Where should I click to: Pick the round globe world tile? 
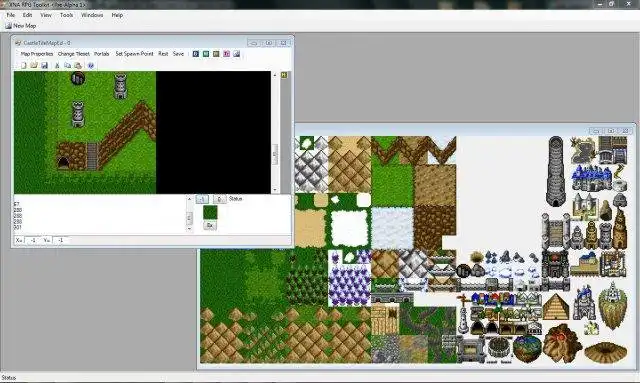point(527,349)
